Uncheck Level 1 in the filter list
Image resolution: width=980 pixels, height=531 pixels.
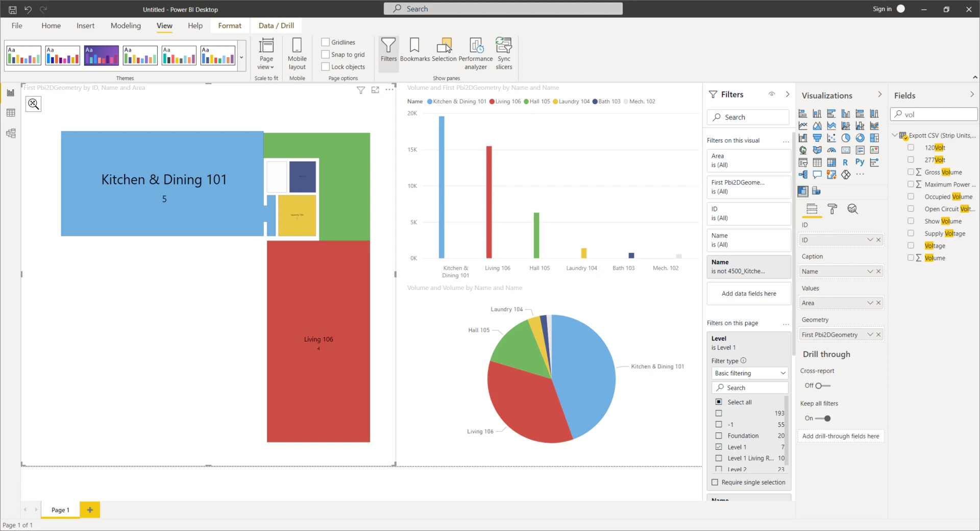point(719,447)
